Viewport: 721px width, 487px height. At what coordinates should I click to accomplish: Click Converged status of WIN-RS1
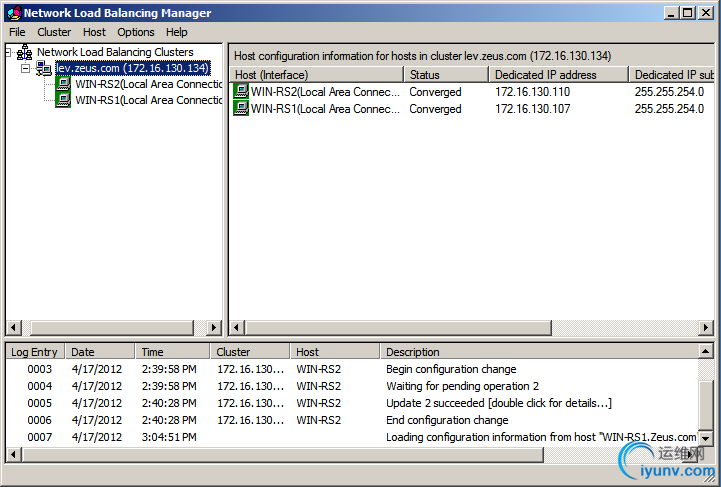pyautogui.click(x=435, y=109)
